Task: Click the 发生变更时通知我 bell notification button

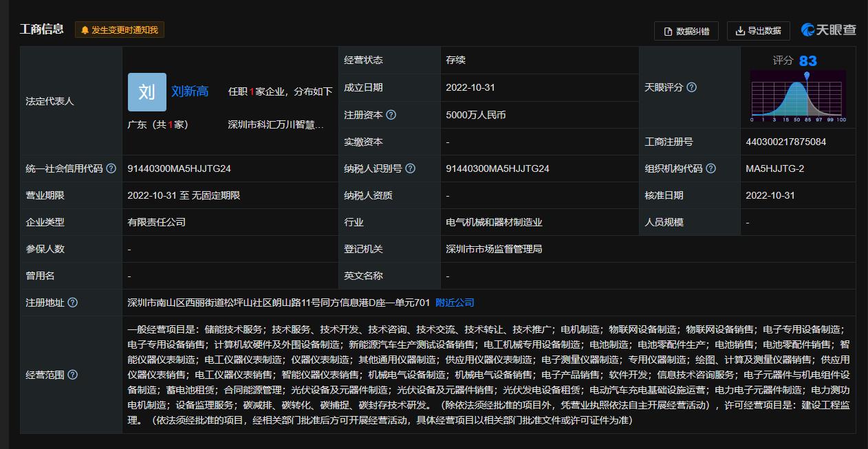Action: point(119,30)
